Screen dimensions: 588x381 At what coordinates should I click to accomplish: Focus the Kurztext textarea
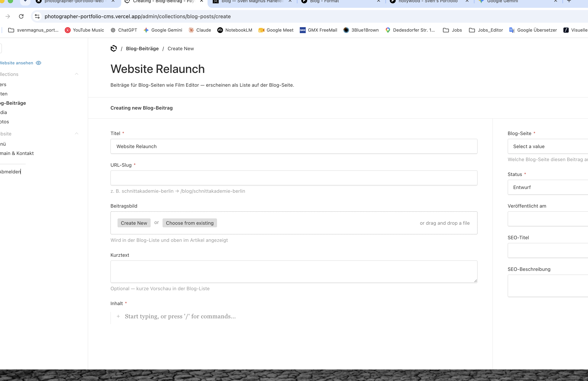[x=294, y=272]
